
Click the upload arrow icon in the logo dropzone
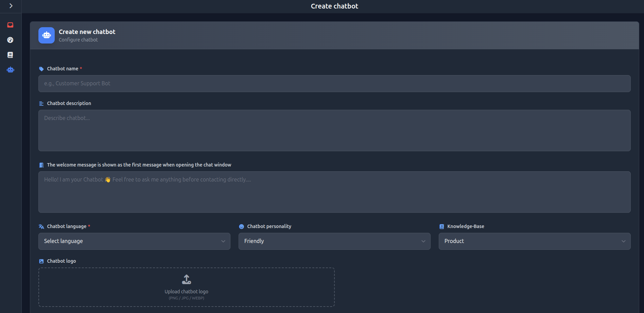[x=186, y=279]
